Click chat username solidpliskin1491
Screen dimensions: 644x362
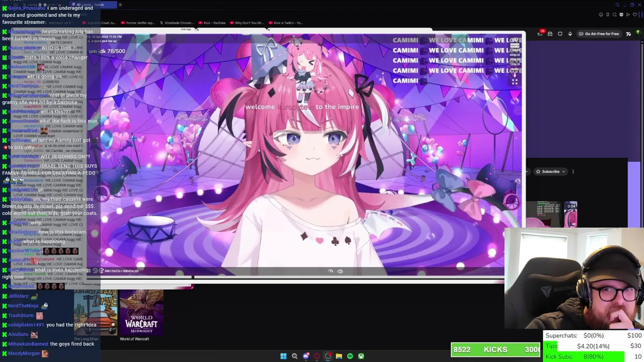26,325
